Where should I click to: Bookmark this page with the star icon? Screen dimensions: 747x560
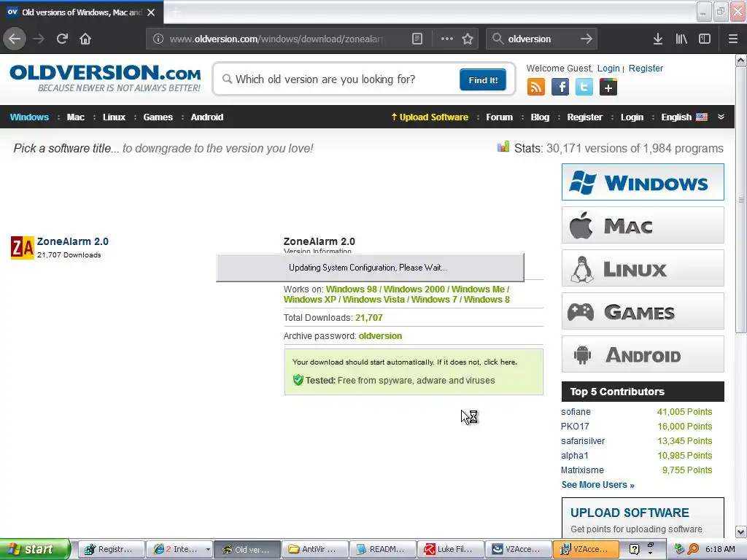click(468, 39)
